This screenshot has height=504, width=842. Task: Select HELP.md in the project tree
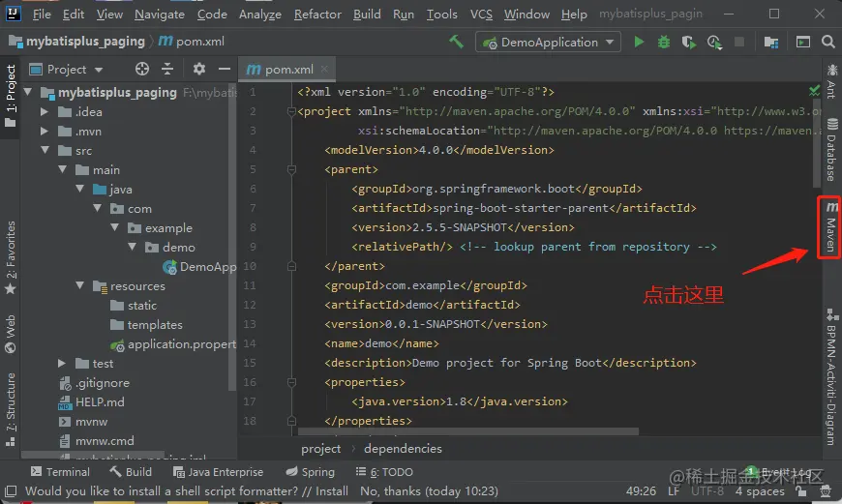coord(91,402)
